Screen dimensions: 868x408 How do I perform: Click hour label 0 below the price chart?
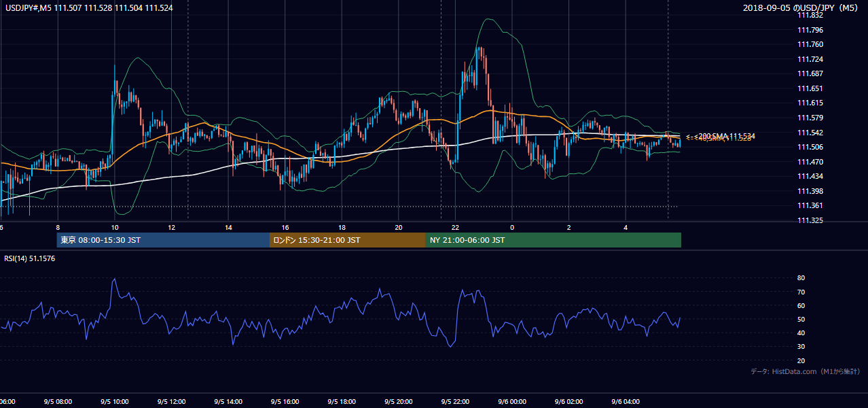(x=512, y=228)
